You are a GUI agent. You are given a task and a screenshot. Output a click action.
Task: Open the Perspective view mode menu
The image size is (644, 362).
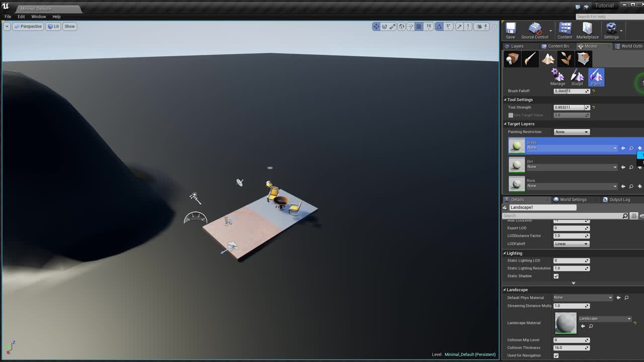28,26
